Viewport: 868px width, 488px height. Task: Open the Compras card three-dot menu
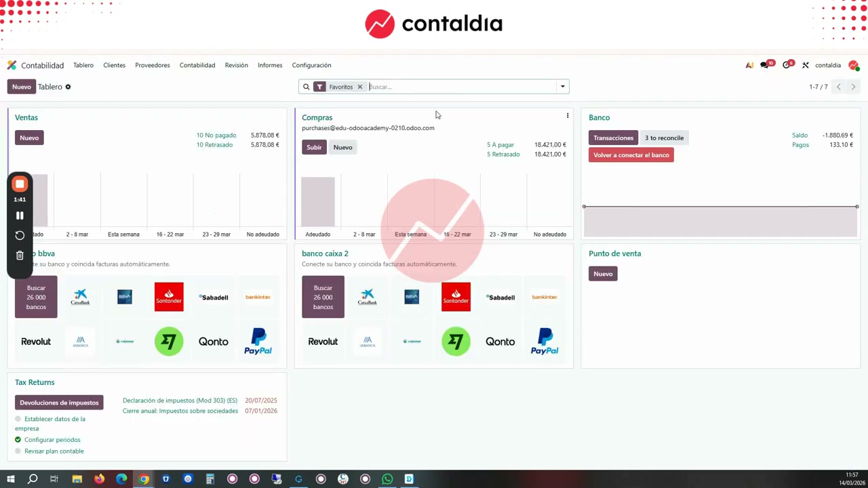pyautogui.click(x=568, y=116)
